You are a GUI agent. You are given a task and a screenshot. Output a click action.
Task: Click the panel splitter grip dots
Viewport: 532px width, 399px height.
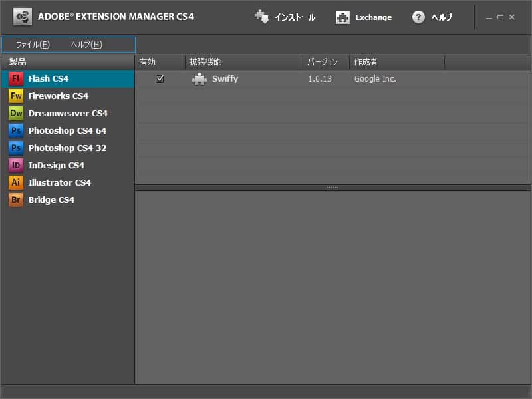click(x=332, y=188)
